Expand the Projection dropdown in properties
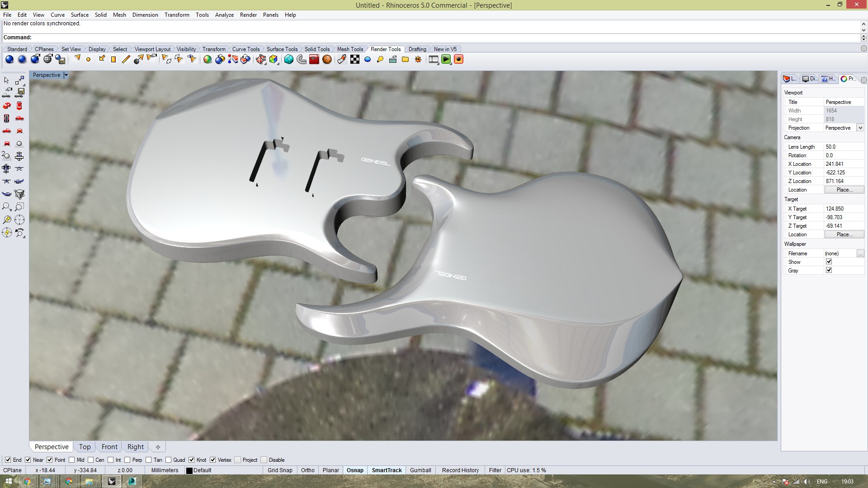This screenshot has height=488, width=868. pyautogui.click(x=860, y=128)
